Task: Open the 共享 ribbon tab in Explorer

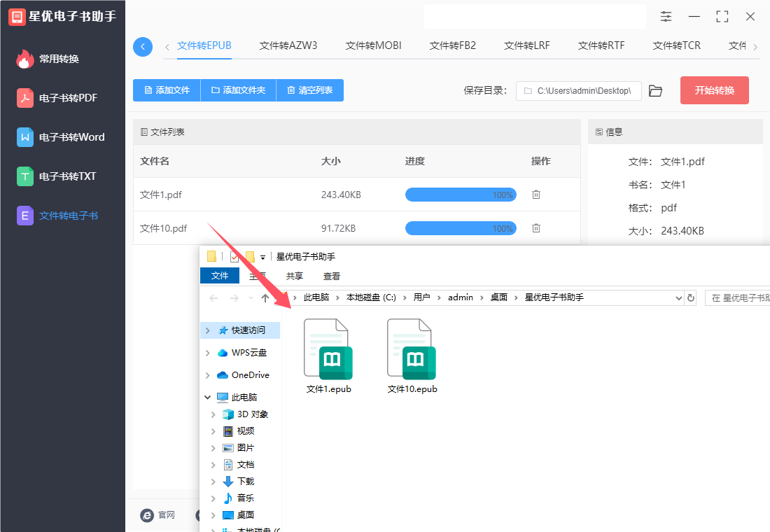Action: point(295,276)
